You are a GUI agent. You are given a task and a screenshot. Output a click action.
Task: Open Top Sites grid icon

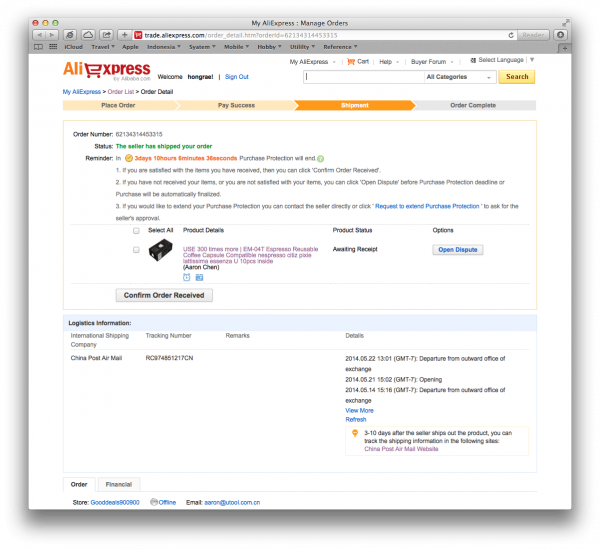pyautogui.click(x=53, y=47)
